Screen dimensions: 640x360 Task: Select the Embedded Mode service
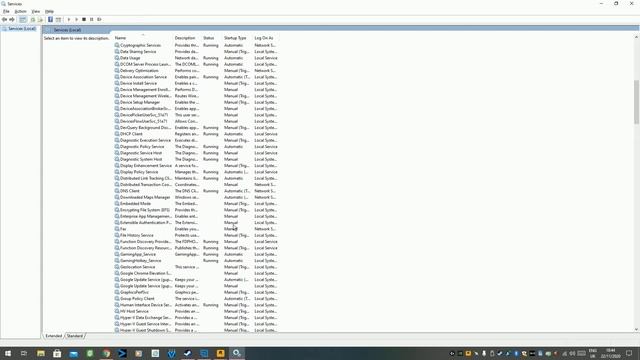(196, 204)
